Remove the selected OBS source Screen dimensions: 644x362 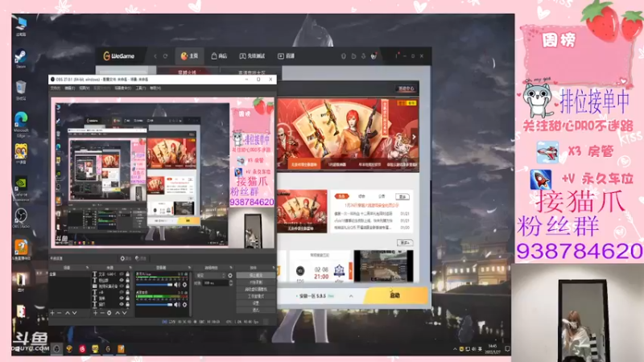click(x=102, y=313)
